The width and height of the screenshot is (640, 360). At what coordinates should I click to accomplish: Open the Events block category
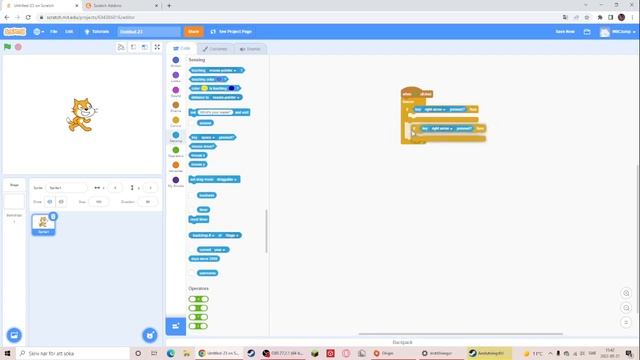[176, 107]
